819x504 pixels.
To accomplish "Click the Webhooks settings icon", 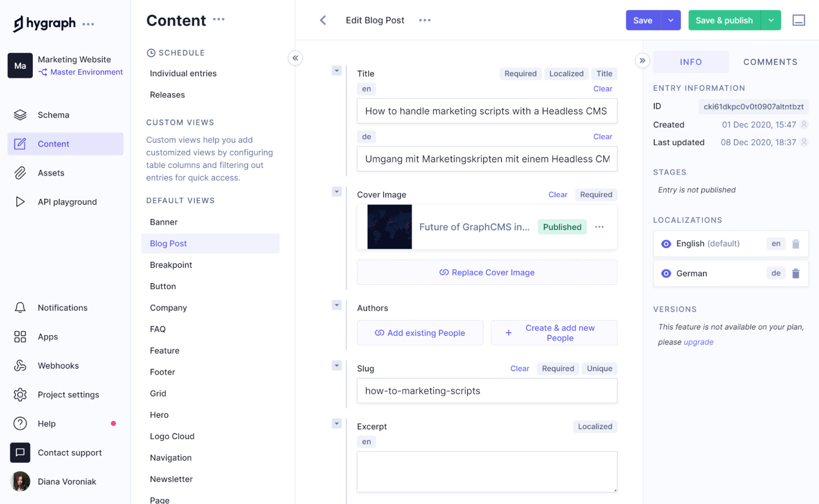I will coord(20,365).
